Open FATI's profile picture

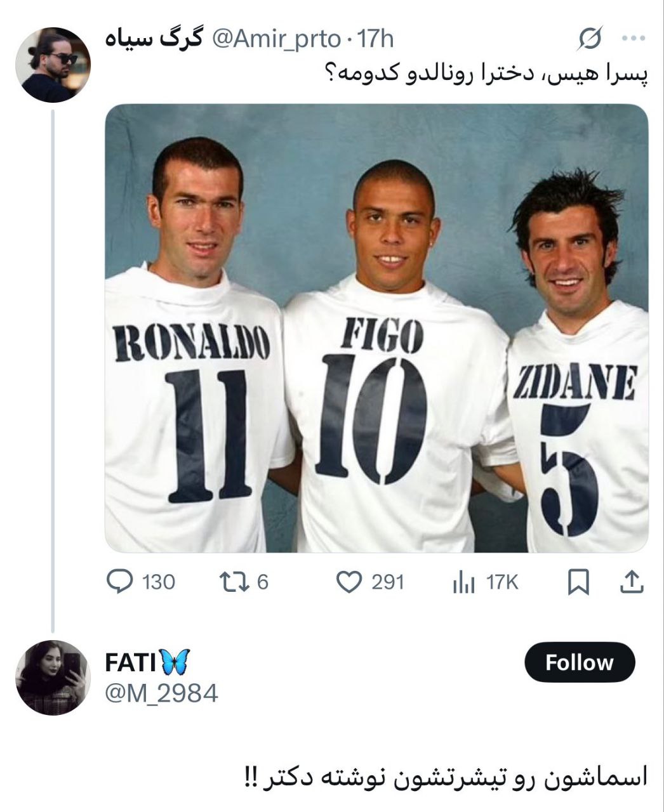click(x=53, y=678)
